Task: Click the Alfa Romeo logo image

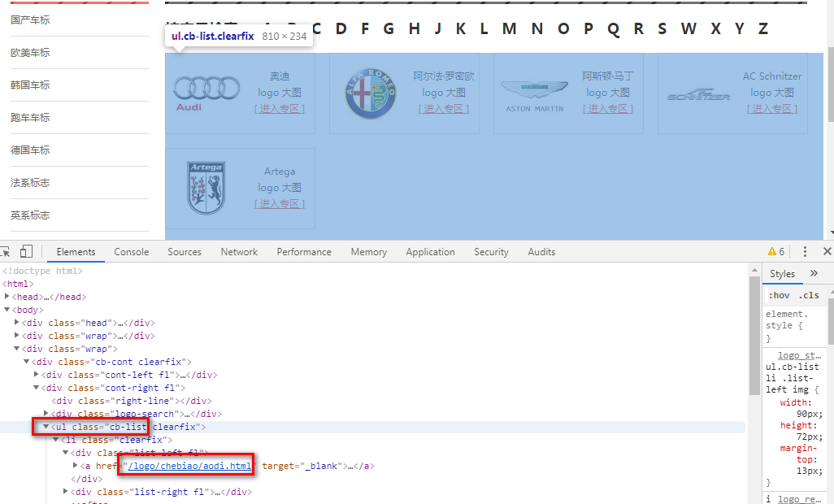Action: pyautogui.click(x=371, y=93)
